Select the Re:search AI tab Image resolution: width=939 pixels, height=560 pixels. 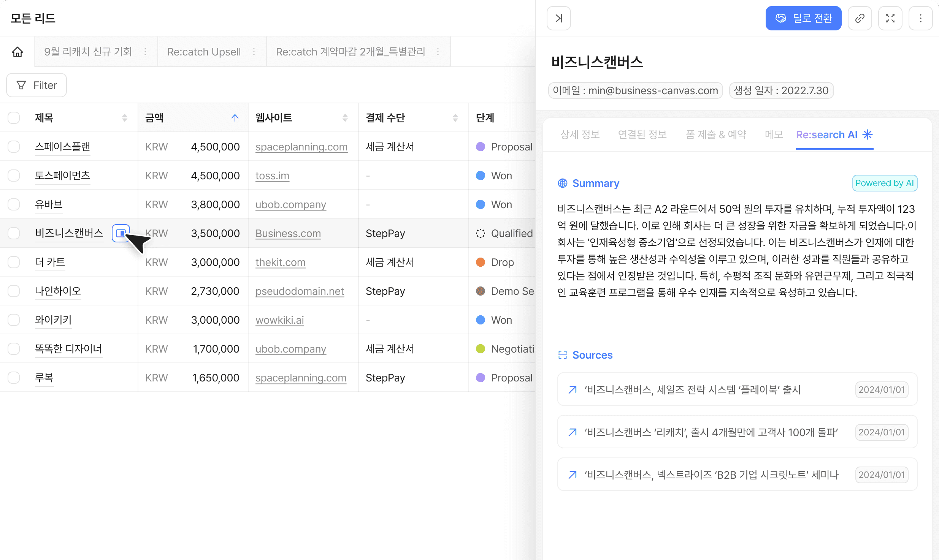834,134
